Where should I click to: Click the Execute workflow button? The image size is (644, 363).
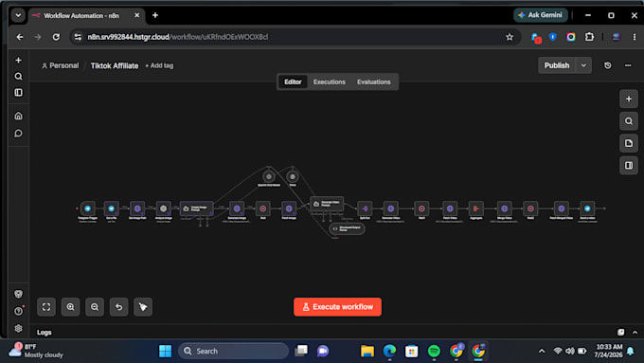point(337,307)
